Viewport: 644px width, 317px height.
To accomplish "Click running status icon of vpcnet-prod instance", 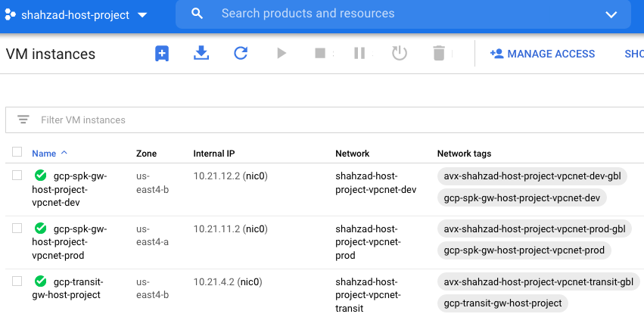I will pos(40,228).
